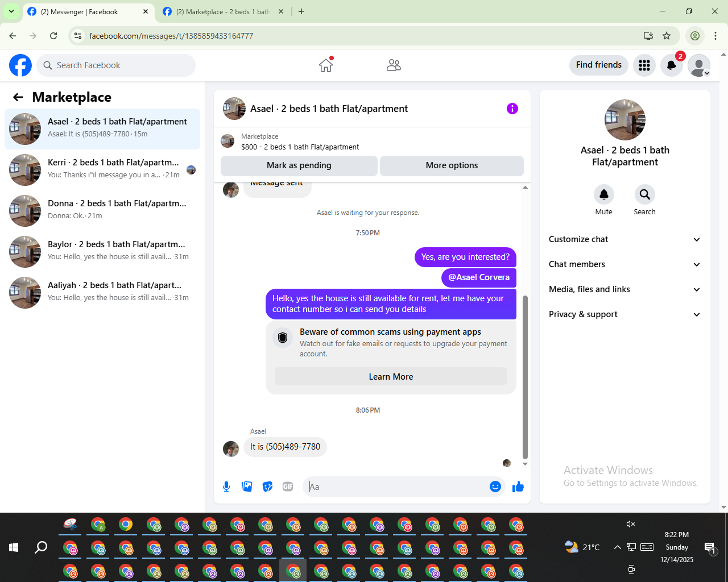Mute the Asael conversation
Screen dimensions: 728x582
604,194
